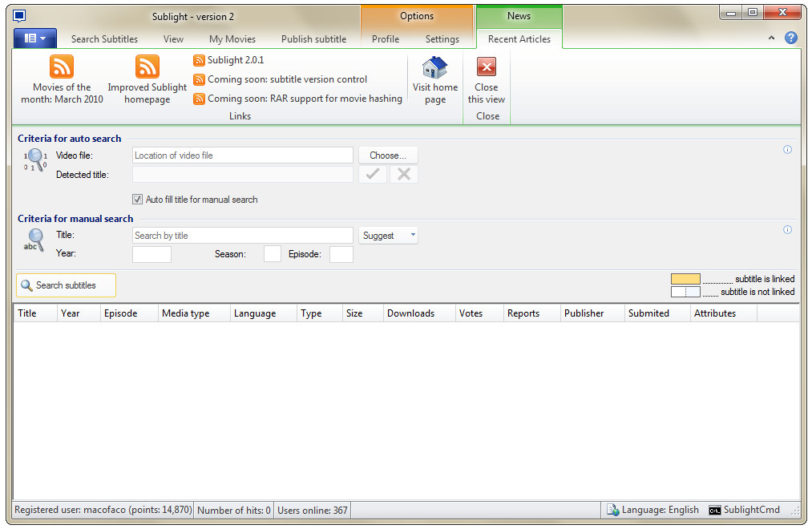Sort results by Year column header

(x=79, y=313)
